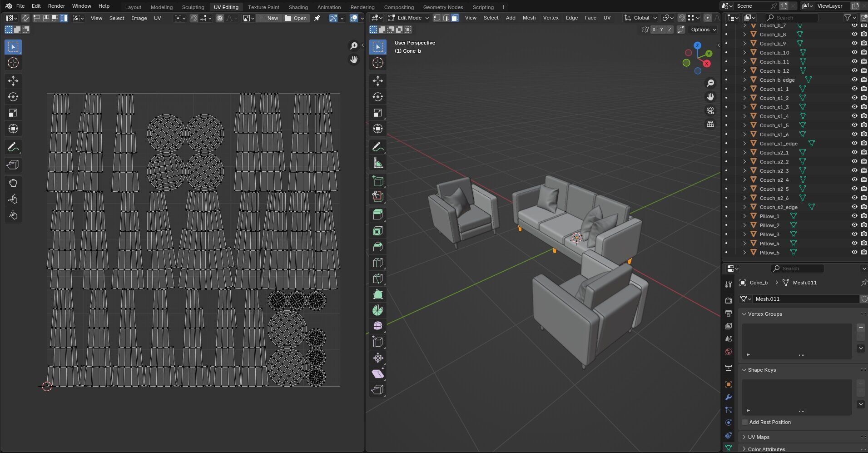Select the Cursor tool in UV editor
The width and height of the screenshot is (868, 453).
click(13, 63)
